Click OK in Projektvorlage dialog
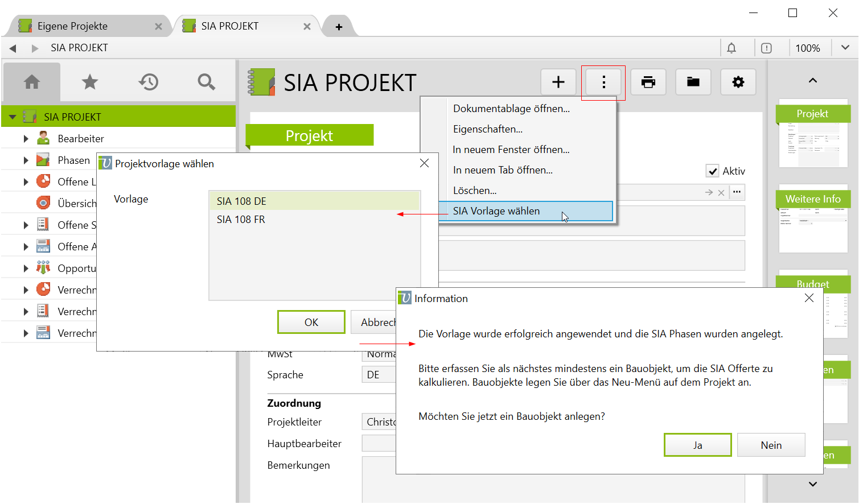Image resolution: width=859 pixels, height=504 pixels. click(311, 323)
